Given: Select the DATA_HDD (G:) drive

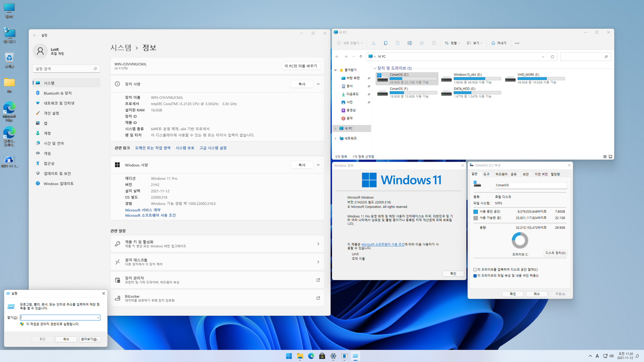Looking at the screenshot, I should click(x=471, y=92).
